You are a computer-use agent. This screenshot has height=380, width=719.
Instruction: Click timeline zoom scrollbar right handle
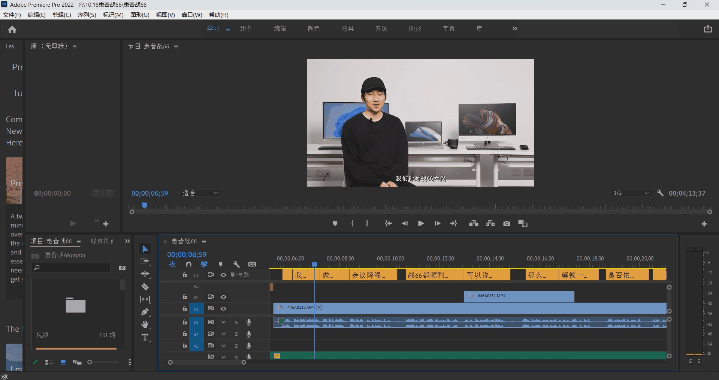(243, 362)
